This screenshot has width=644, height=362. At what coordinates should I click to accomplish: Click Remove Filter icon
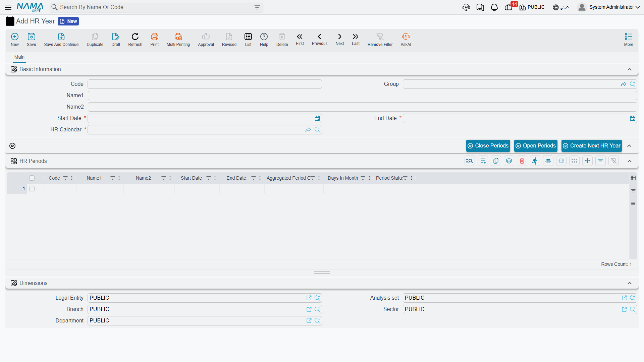point(380,40)
